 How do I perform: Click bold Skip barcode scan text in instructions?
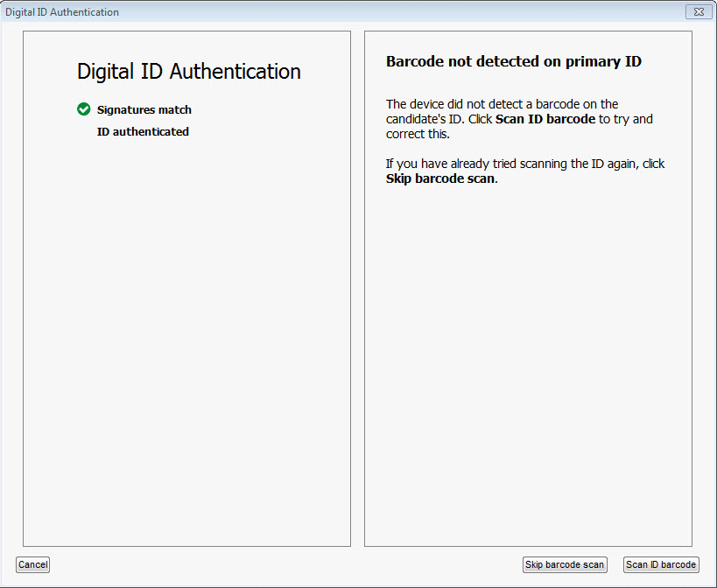[x=439, y=178]
